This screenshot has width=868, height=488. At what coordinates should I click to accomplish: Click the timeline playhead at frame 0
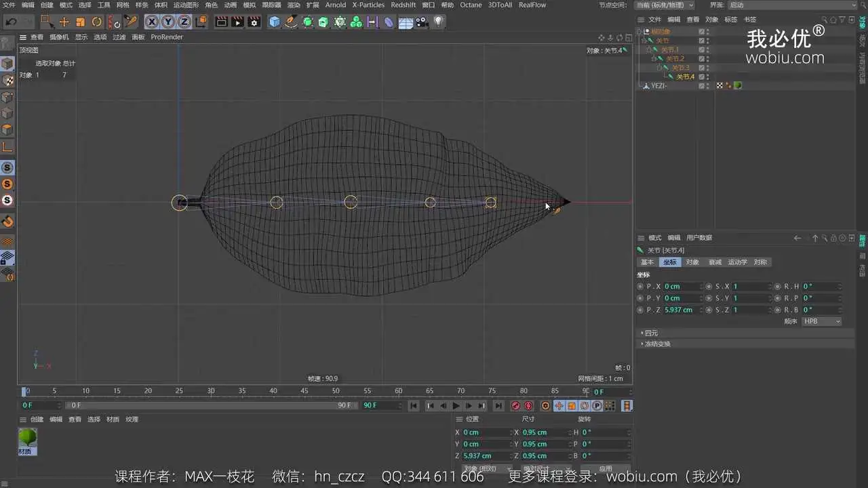(x=25, y=391)
